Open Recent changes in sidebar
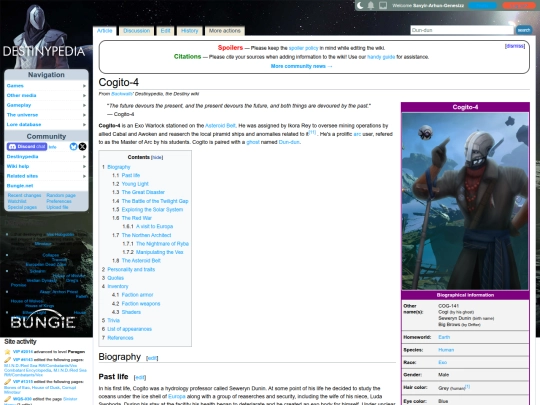Screen dimensions: 540x405 [x=24, y=195]
